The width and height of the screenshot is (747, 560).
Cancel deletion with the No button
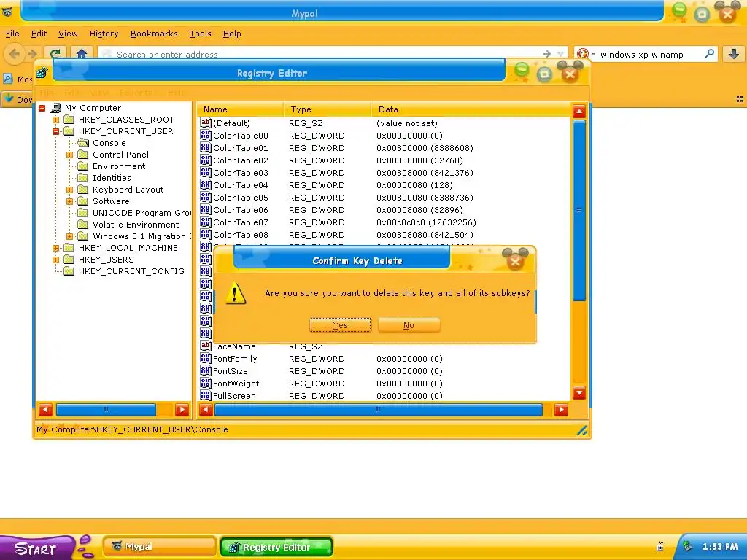tap(409, 325)
